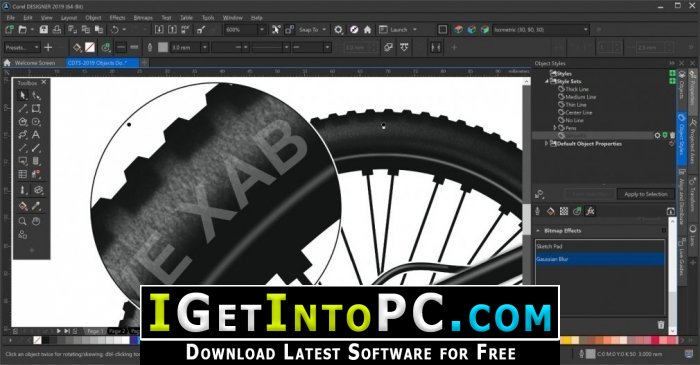Viewport: 700px width, 365px height.
Task: Pick the no-color swatch in palette
Action: 38,341
